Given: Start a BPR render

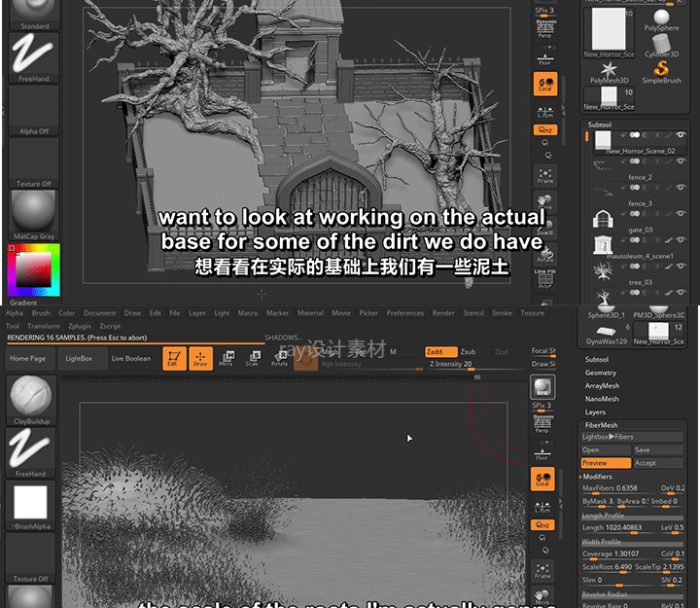Looking at the screenshot, I should (x=542, y=387).
